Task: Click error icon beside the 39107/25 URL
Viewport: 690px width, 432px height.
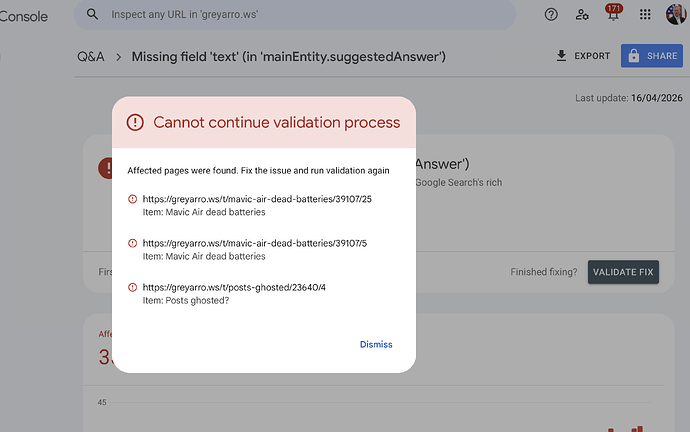Action: click(132, 199)
